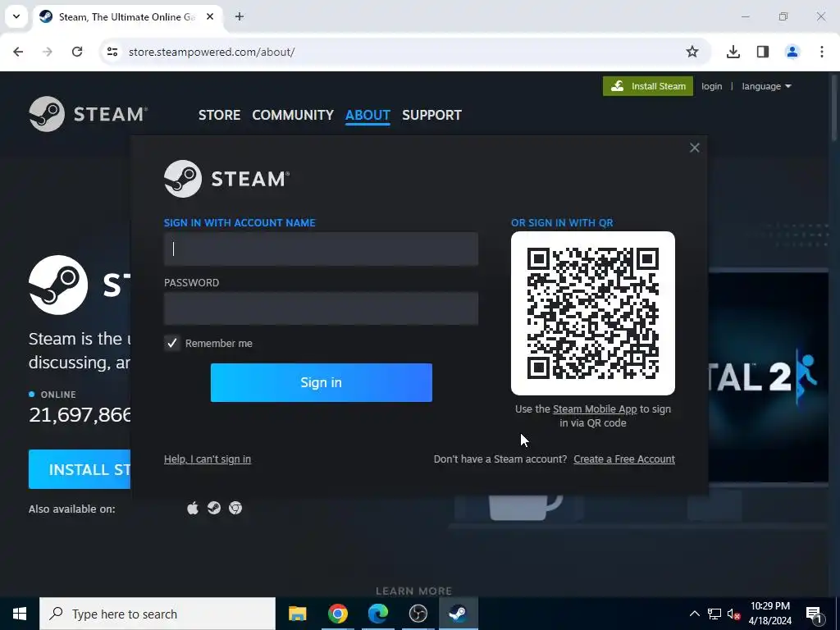Click the muted volume tray icon

(x=734, y=614)
